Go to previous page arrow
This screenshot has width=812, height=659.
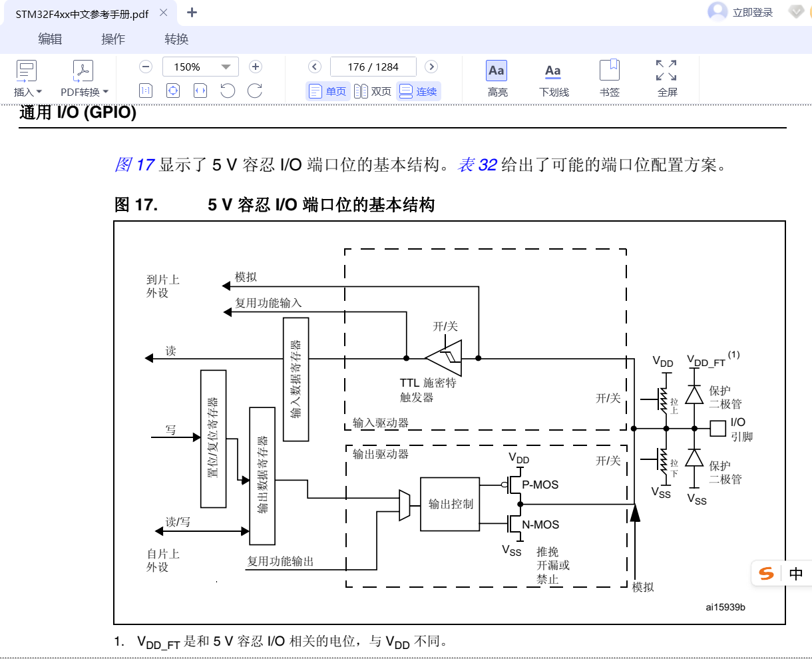[x=315, y=67]
